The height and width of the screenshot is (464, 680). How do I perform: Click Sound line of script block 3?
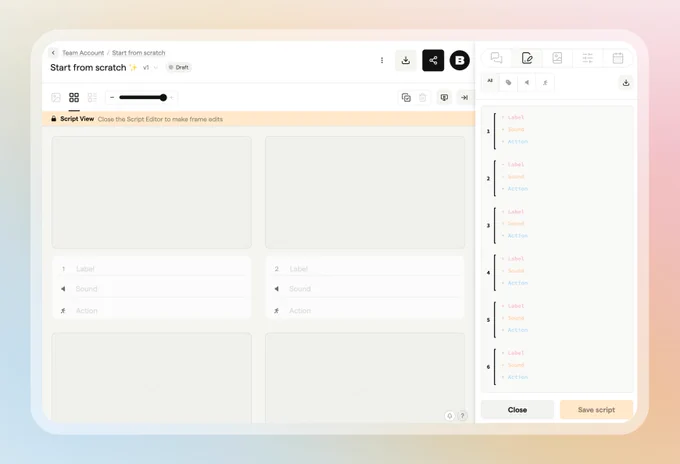pyautogui.click(x=515, y=224)
